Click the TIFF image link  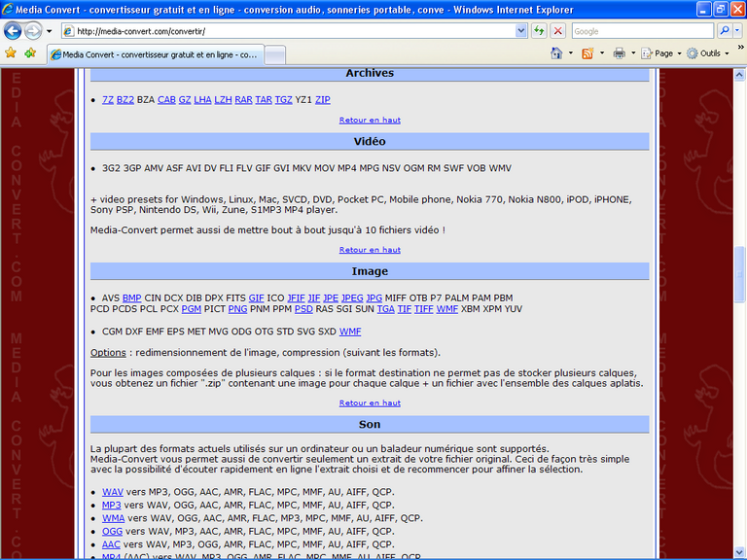(x=424, y=309)
